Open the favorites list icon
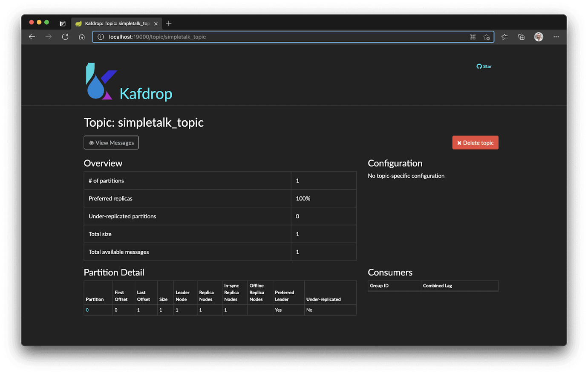588x374 pixels. point(504,37)
